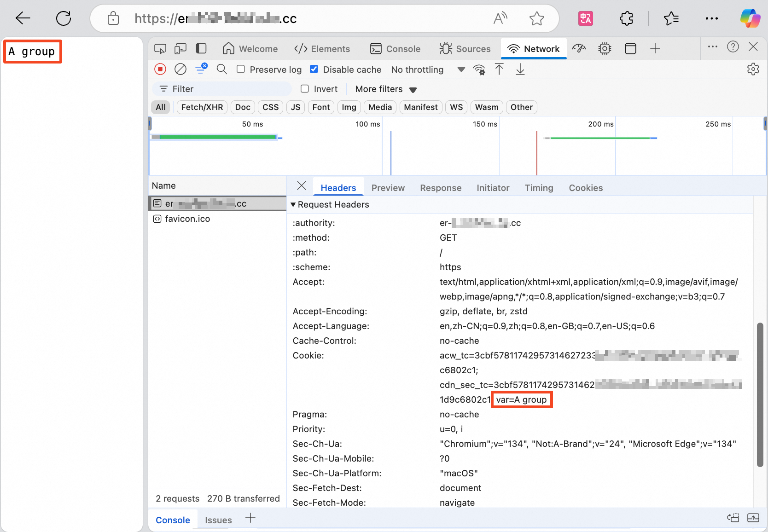Filter requests by Img

point(349,107)
